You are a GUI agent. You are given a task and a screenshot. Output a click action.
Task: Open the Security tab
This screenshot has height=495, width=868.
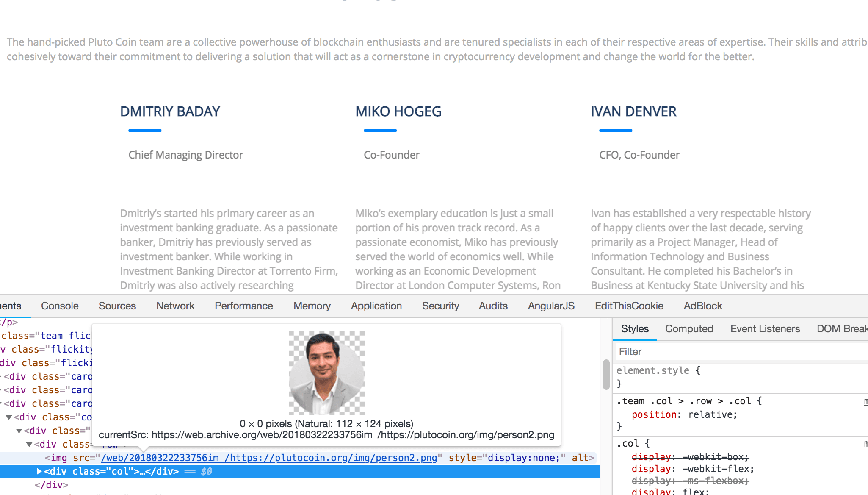coord(440,306)
